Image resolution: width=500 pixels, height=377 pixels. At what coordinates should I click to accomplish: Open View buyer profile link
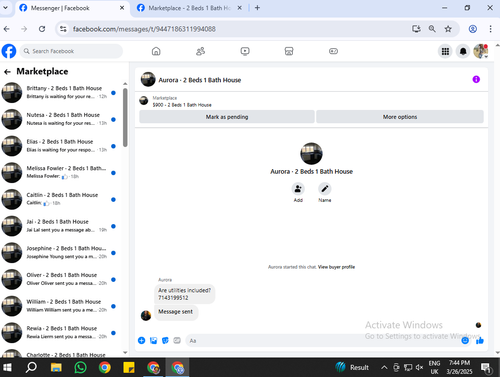[x=336, y=267]
